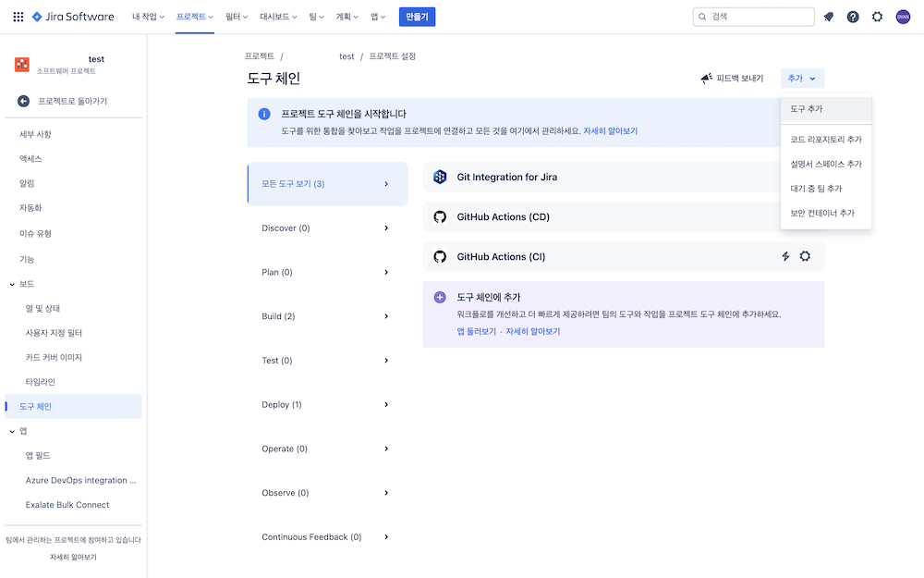Click the blue 만들기 button
The image size is (924, 578).
point(417,17)
